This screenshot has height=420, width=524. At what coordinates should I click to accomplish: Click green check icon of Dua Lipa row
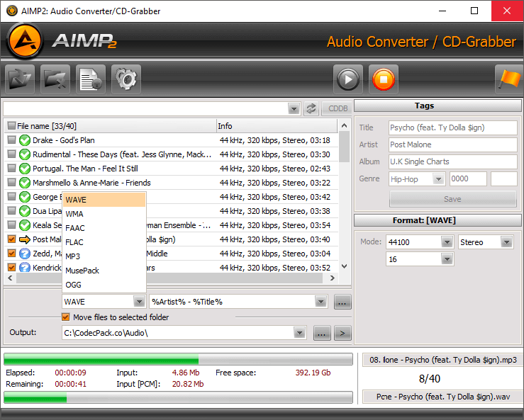(25, 211)
